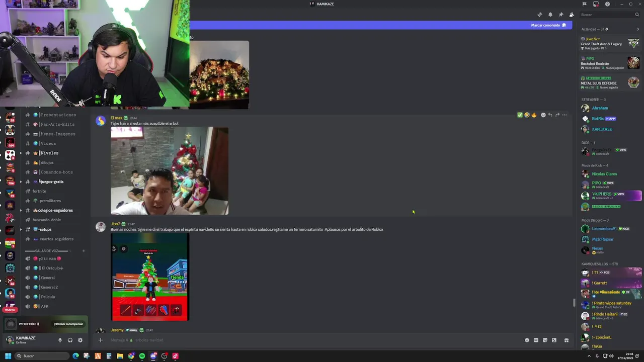The image size is (644, 362).
Task: Open the Memes-Imagenes channel
Action: tap(54, 134)
